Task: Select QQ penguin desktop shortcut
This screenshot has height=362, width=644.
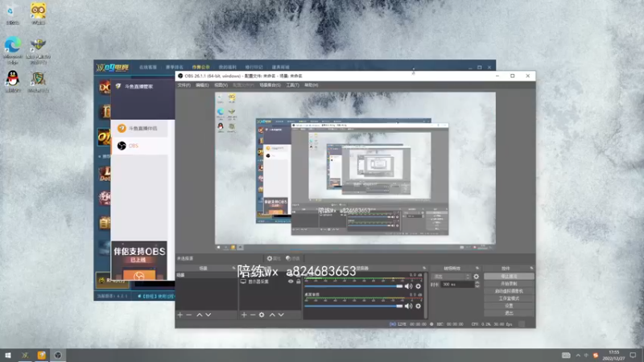Action: coord(13,81)
